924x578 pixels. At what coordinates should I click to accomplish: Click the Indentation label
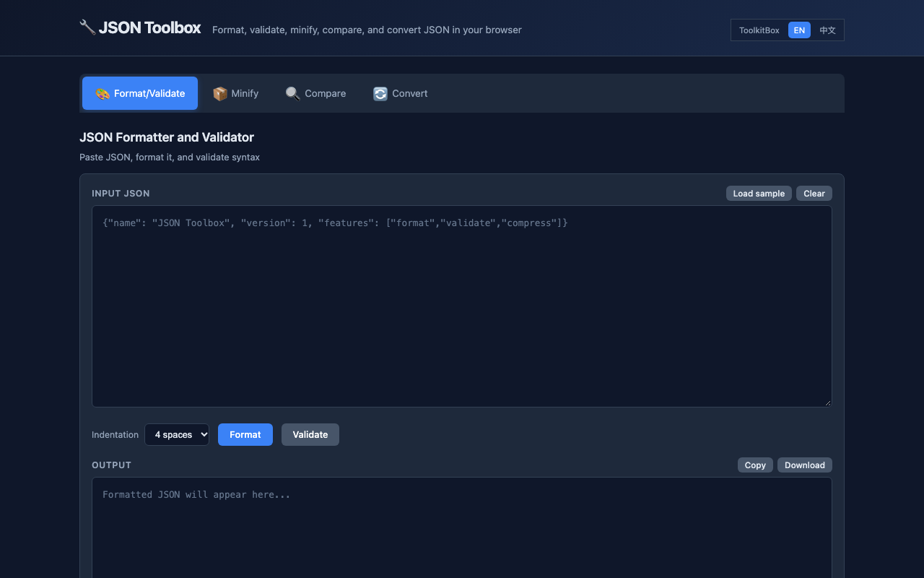point(115,434)
